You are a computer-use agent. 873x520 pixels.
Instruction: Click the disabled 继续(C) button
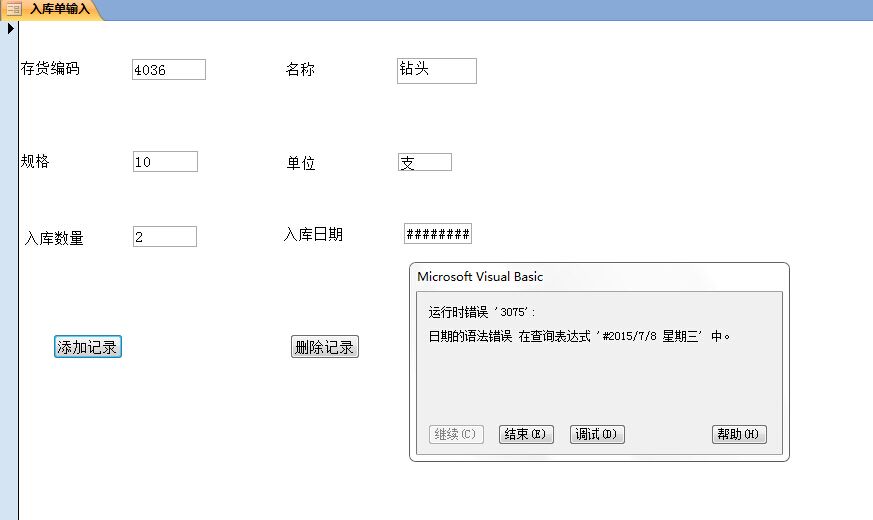(x=456, y=434)
